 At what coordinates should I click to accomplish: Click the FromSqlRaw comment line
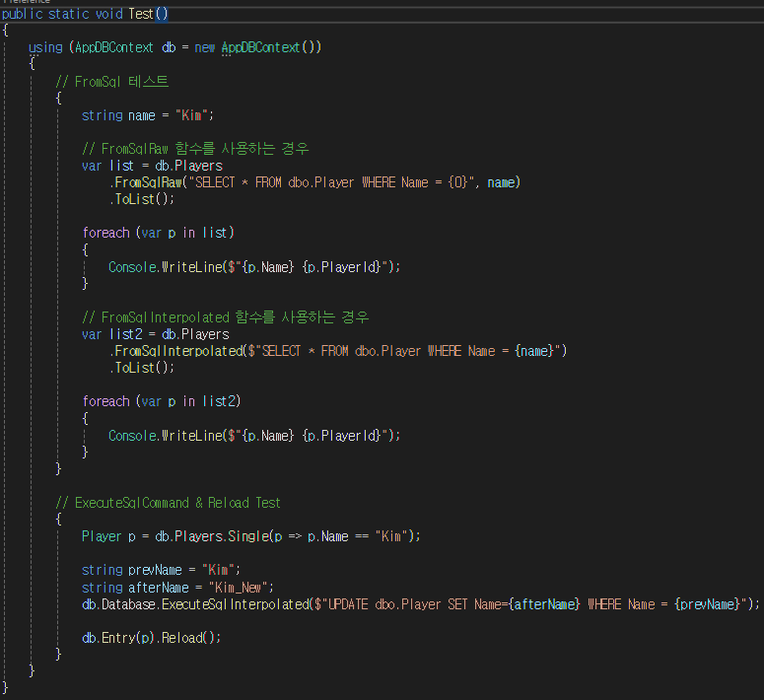tap(195, 148)
